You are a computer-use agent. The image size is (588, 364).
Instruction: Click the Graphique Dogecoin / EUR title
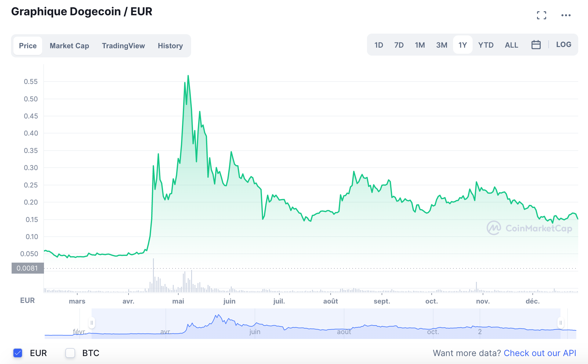(82, 12)
